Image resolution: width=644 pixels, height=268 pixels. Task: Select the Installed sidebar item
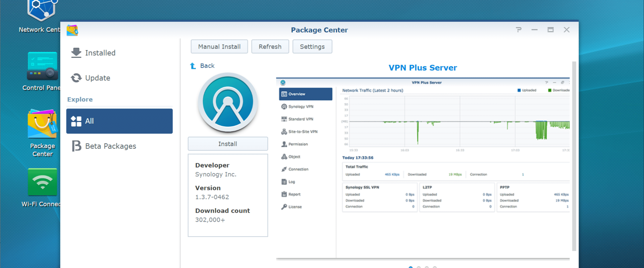point(119,53)
